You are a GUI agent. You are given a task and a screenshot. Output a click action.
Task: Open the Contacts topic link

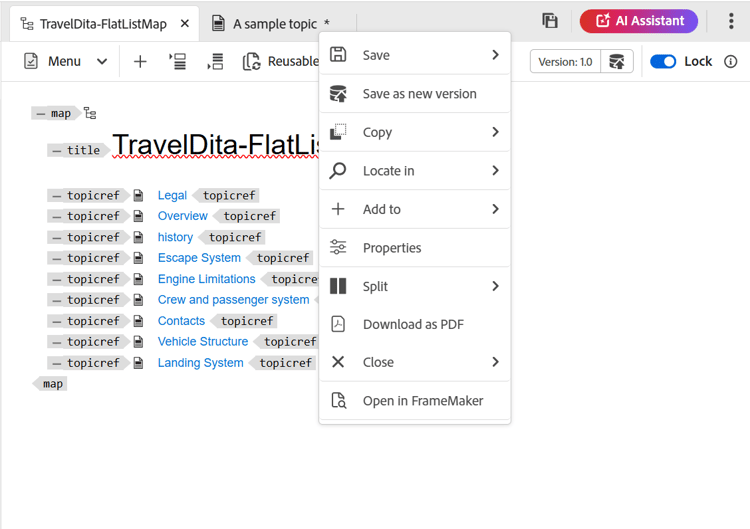click(181, 321)
